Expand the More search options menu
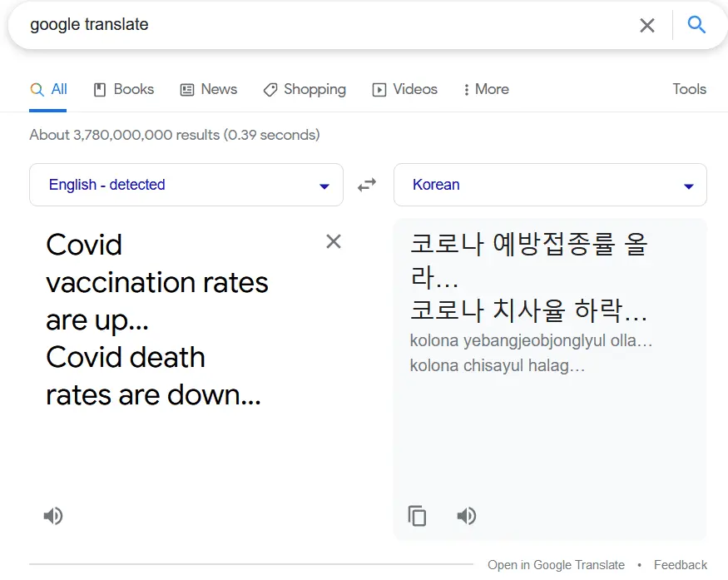 (x=486, y=89)
